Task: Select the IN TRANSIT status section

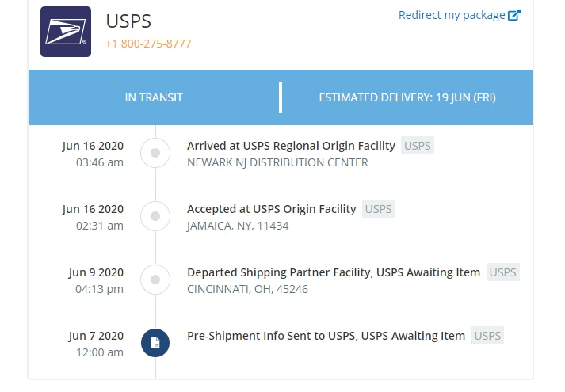Action: [x=154, y=97]
